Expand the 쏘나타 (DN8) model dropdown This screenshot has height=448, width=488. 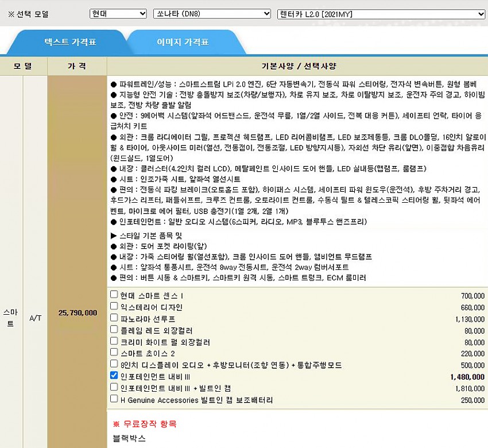(212, 14)
